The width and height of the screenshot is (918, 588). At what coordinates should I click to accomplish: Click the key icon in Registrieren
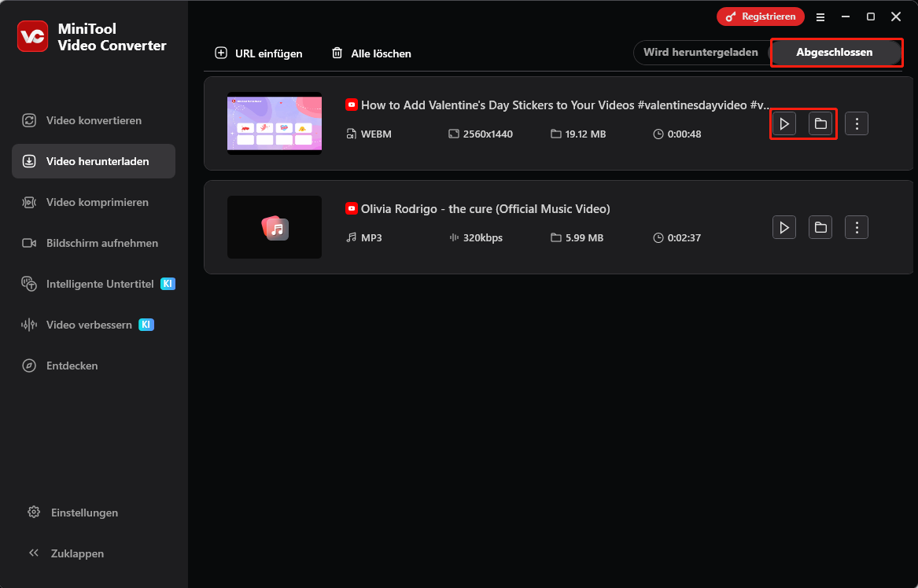coord(731,17)
